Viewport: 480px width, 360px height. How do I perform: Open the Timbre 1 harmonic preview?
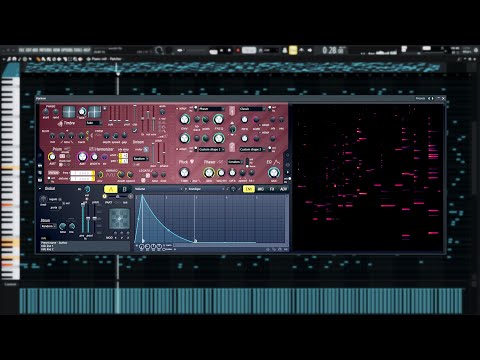click(x=69, y=112)
